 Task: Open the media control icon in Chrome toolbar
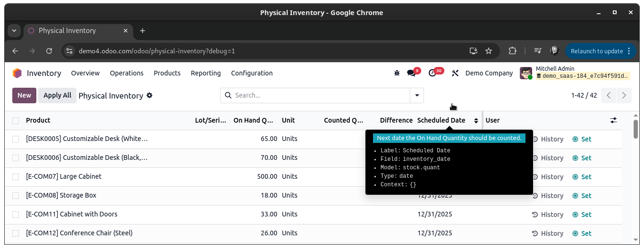pyautogui.click(x=538, y=51)
